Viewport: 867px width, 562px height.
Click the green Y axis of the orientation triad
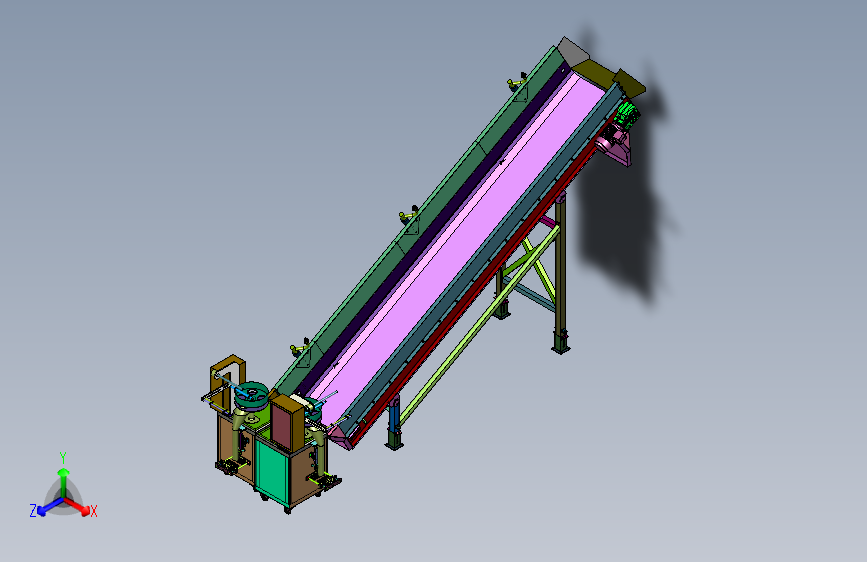tap(64, 482)
